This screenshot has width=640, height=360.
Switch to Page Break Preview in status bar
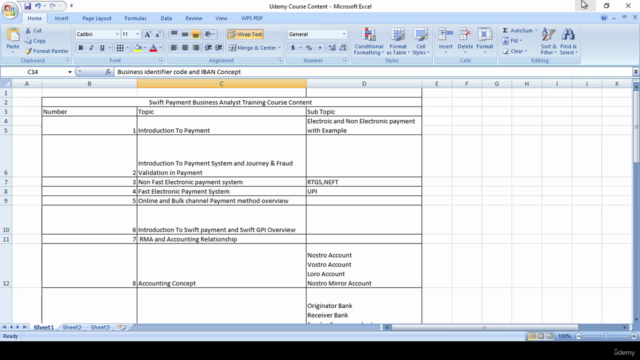tap(549, 336)
